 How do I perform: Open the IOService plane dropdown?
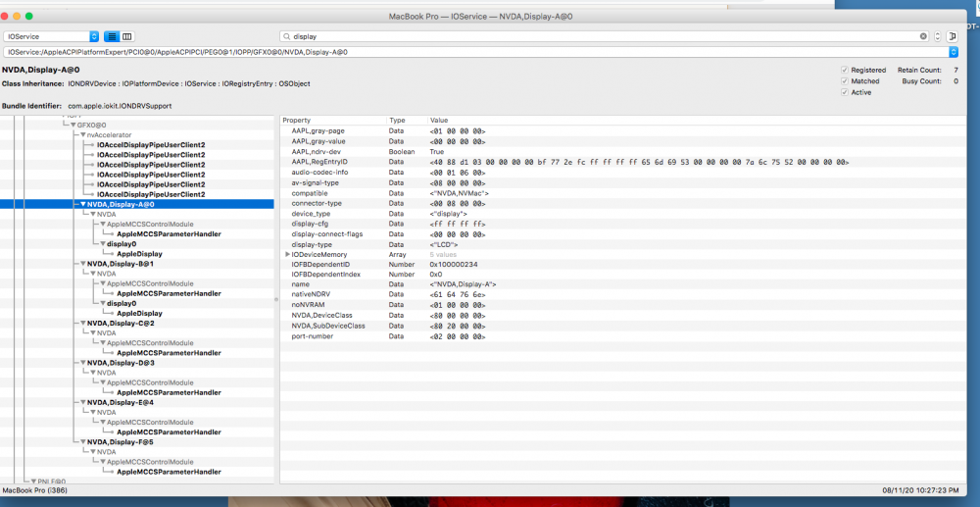51,35
